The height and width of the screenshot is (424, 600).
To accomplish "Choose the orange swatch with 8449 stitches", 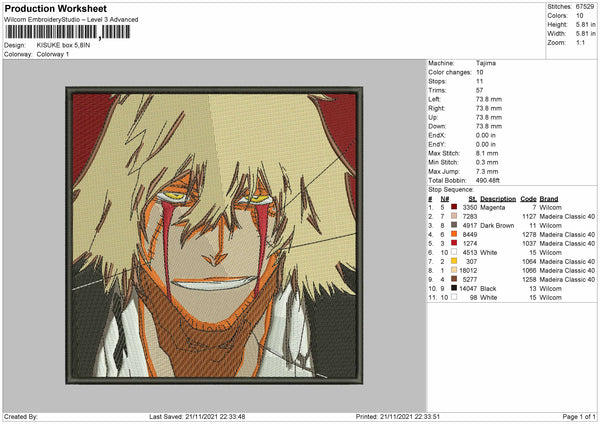I will (454, 234).
